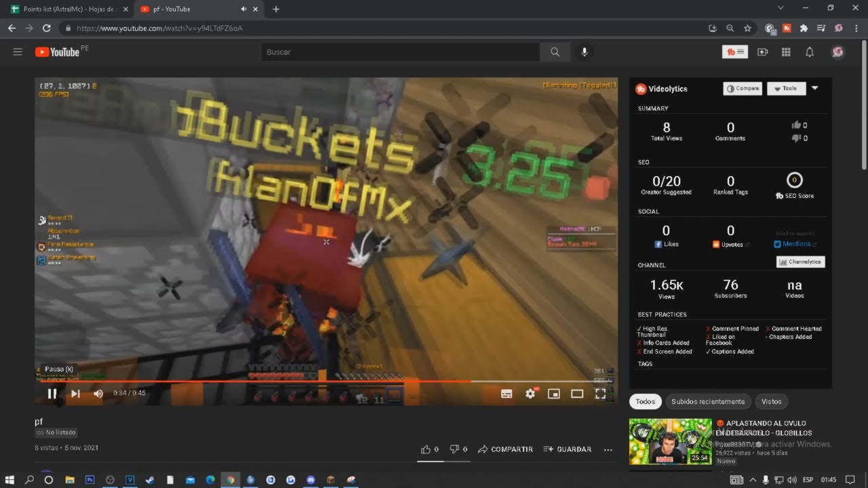
Task: Open the recommended video thumbnail (25:54)
Action: click(x=670, y=441)
